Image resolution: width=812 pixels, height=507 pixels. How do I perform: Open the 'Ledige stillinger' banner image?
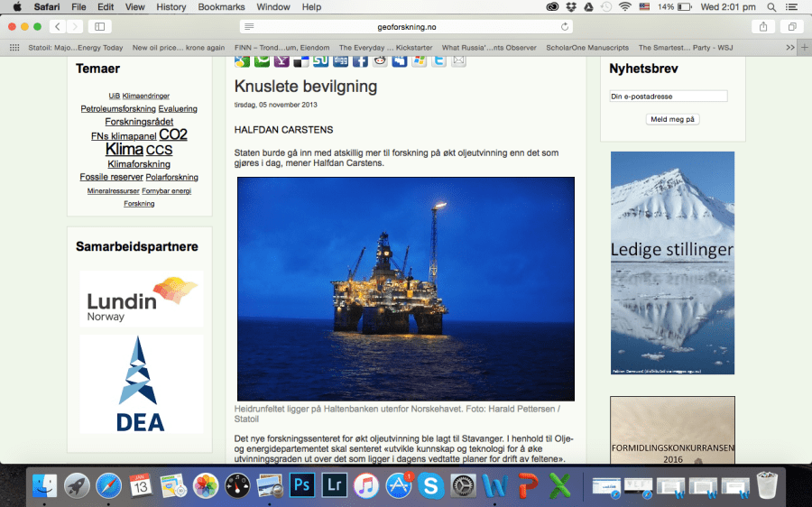click(672, 263)
